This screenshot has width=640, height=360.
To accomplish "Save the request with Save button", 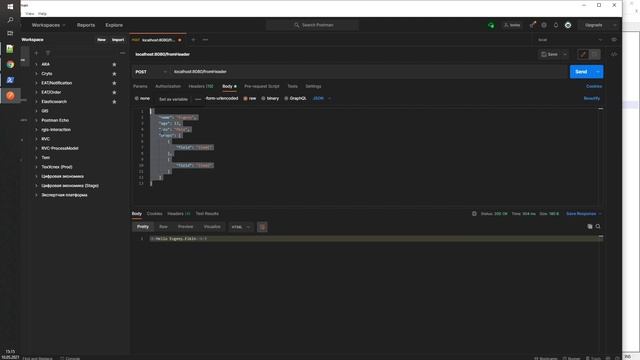I will point(549,54).
